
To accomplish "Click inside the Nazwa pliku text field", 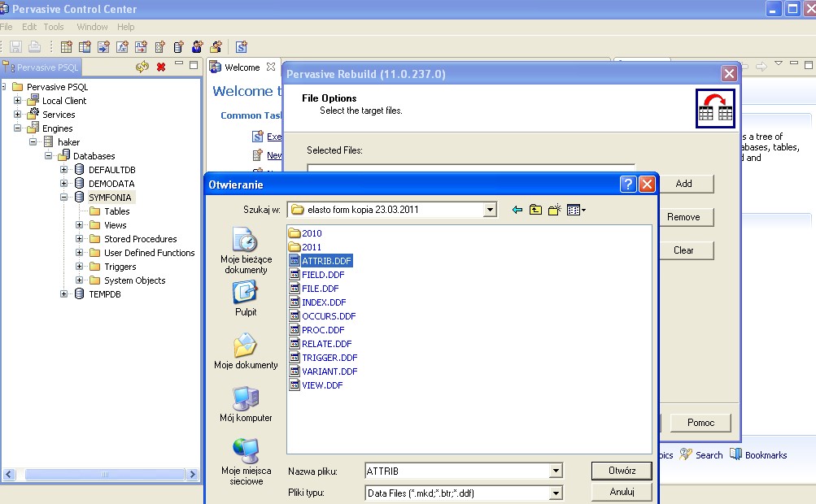I will point(457,471).
